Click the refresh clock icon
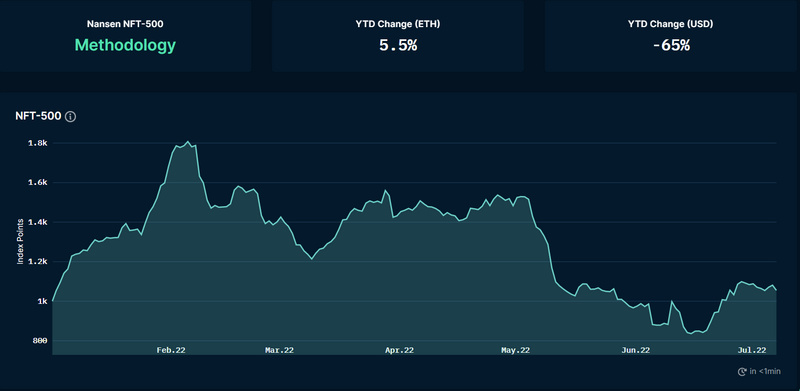 [x=742, y=372]
